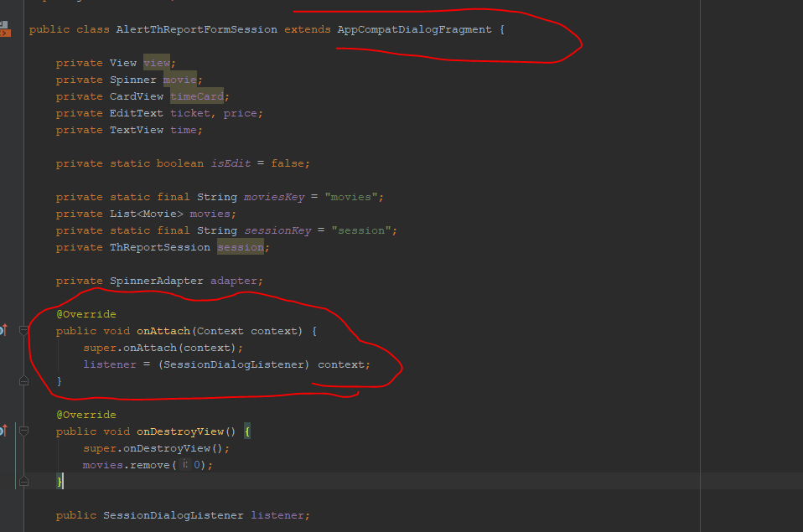
Task: Click the highlighted session field name
Action: (241, 247)
